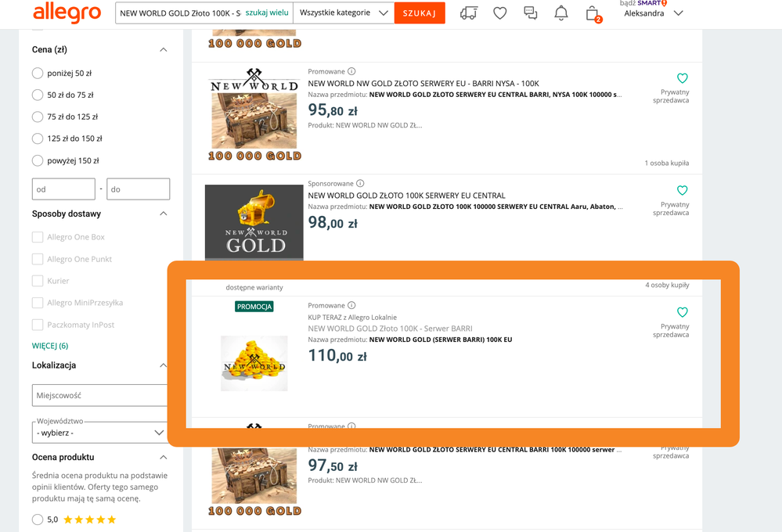This screenshot has width=782, height=532.
Task: Favorite the 95,80 zł offer heart
Action: point(683,78)
